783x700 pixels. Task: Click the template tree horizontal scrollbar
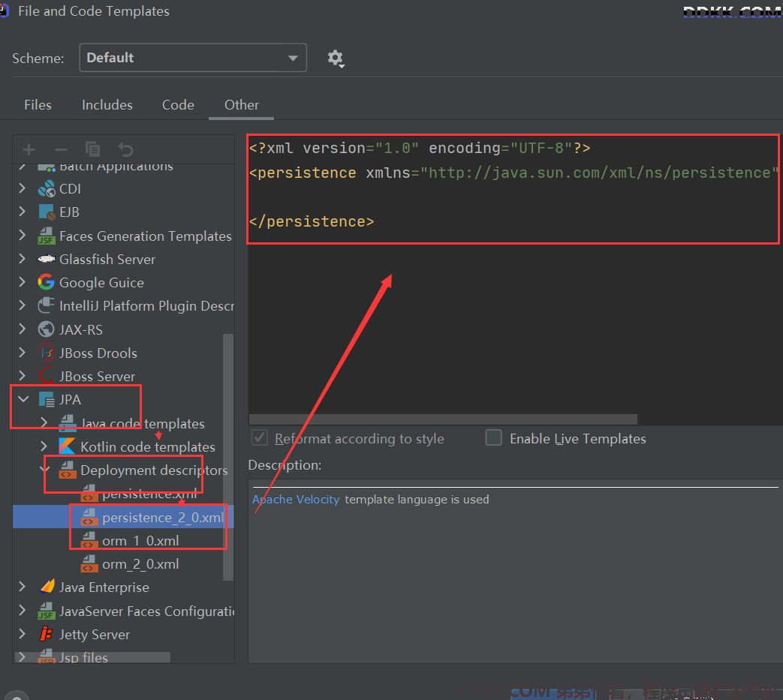point(92,657)
